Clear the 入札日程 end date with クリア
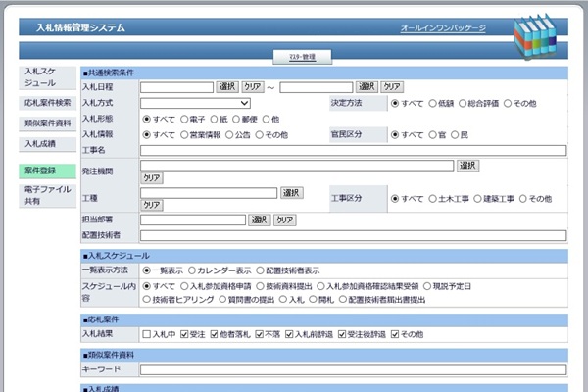Image resolution: width=588 pixels, height=392 pixels. pos(392,87)
